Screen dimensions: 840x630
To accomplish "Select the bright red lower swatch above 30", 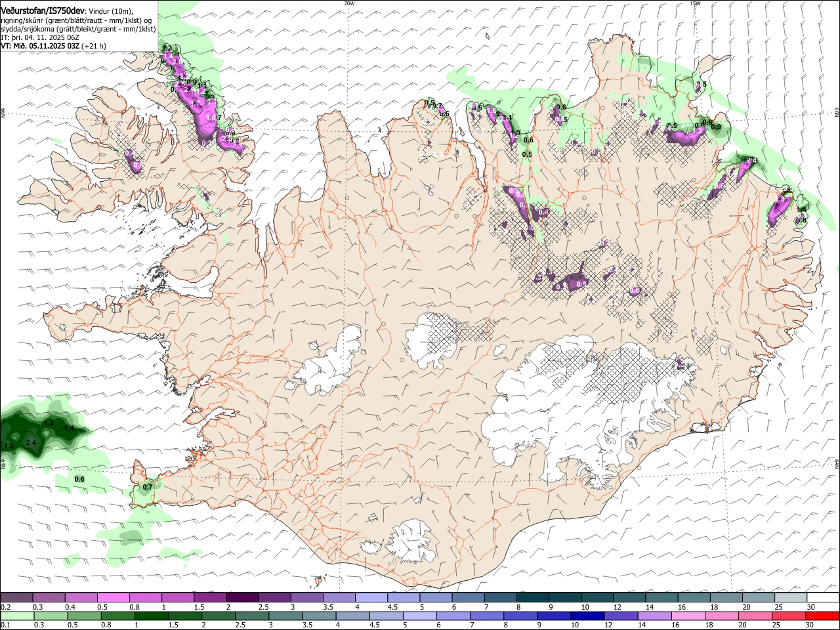I will tap(821, 616).
